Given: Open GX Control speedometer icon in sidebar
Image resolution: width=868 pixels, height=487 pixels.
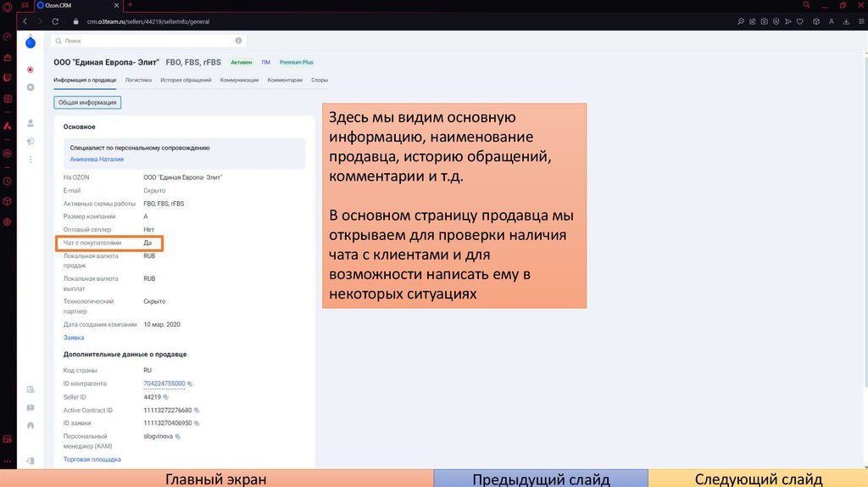Looking at the screenshot, I should pyautogui.click(x=7, y=36).
